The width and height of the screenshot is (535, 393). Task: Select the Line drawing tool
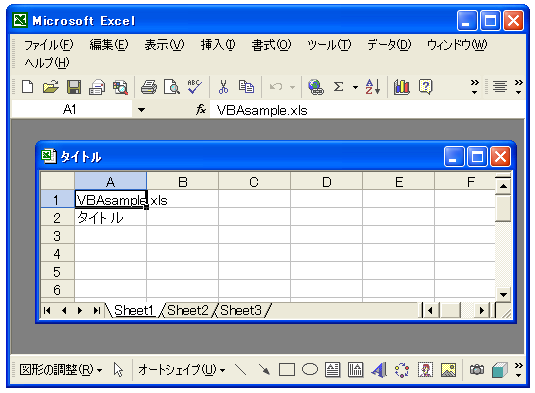pos(241,370)
